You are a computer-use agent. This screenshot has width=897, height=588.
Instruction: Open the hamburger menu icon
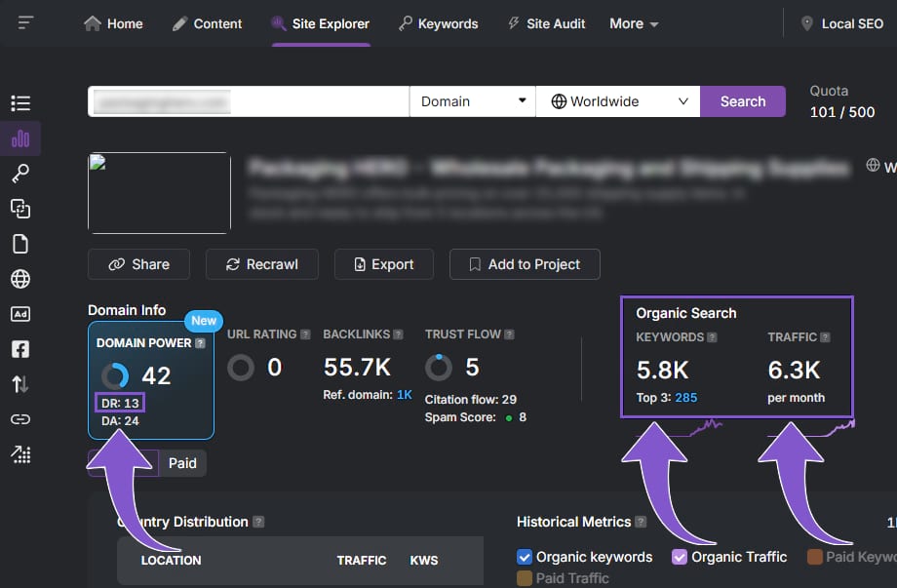[25, 22]
